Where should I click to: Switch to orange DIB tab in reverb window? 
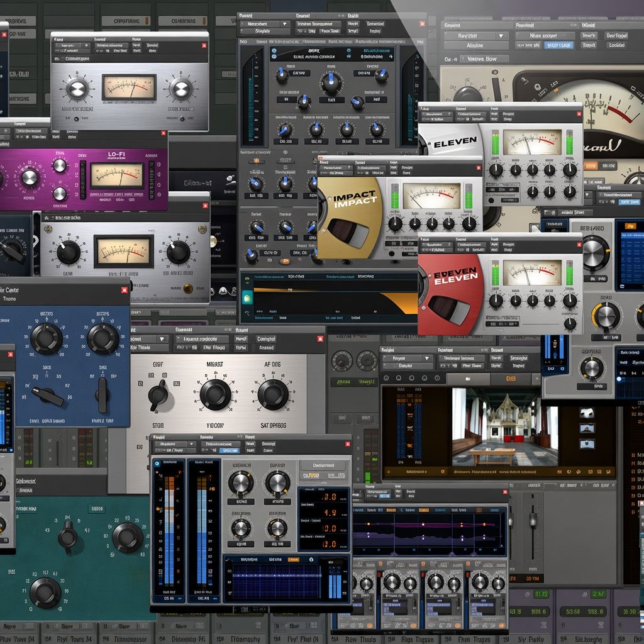[510, 378]
